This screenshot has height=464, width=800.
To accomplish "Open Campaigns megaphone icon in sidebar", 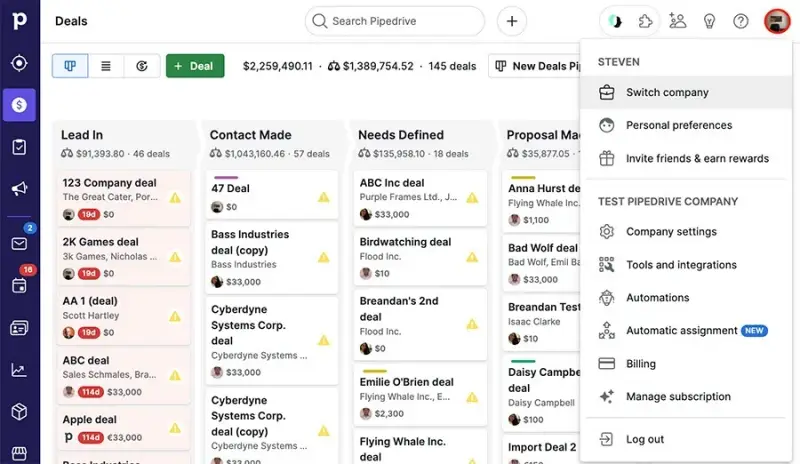I will 19,189.
